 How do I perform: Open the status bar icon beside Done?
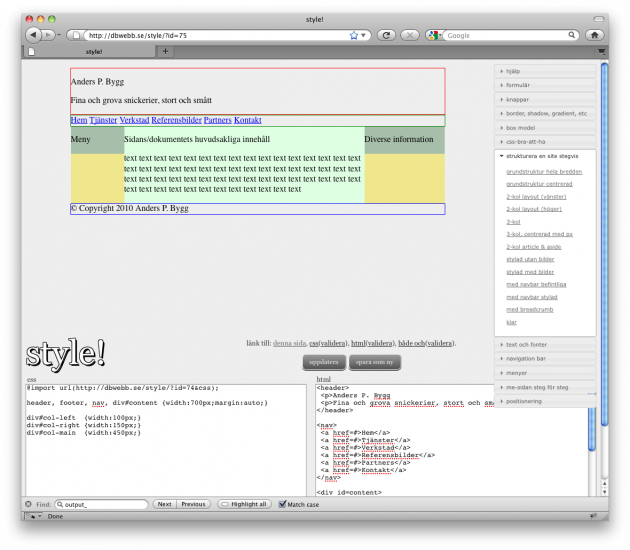tap(34, 516)
